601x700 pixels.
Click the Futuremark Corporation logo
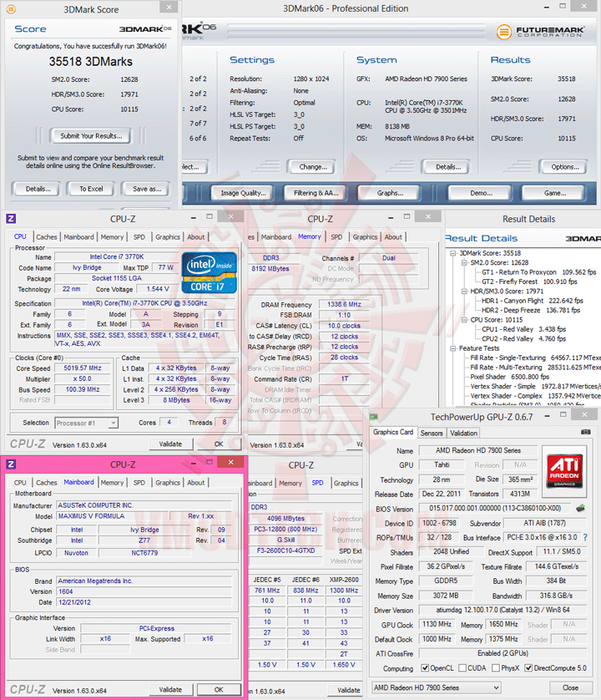pyautogui.click(x=540, y=32)
